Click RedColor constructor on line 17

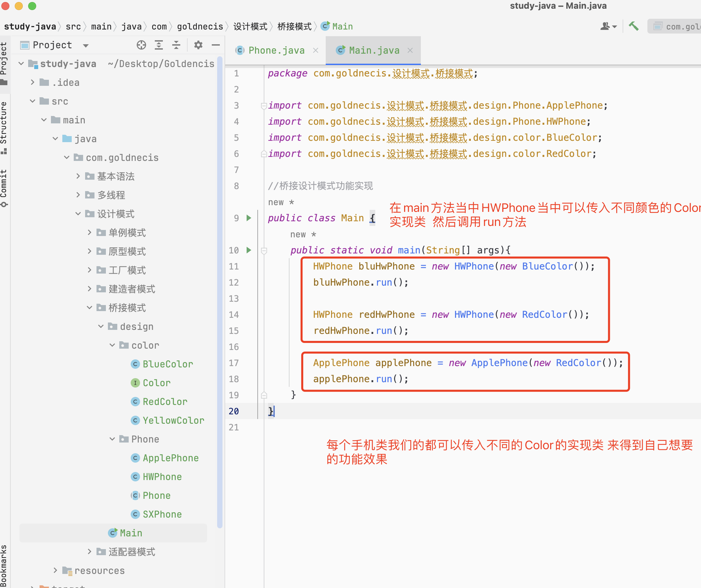click(x=578, y=363)
